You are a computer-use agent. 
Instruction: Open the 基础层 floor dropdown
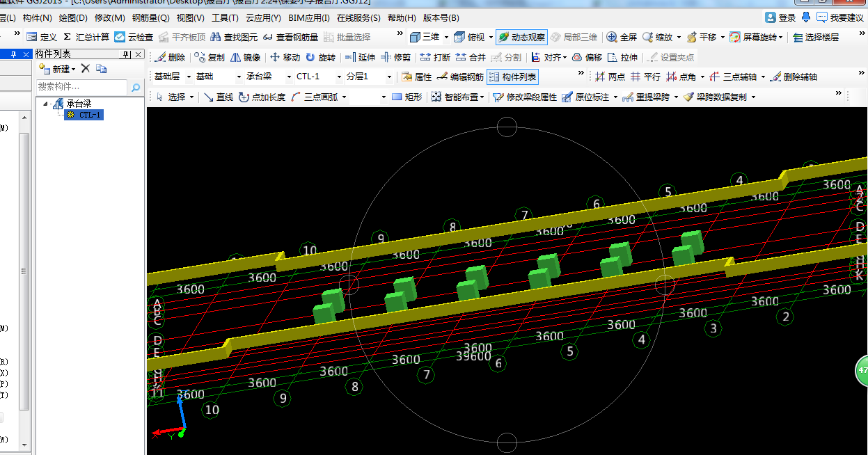(x=189, y=77)
